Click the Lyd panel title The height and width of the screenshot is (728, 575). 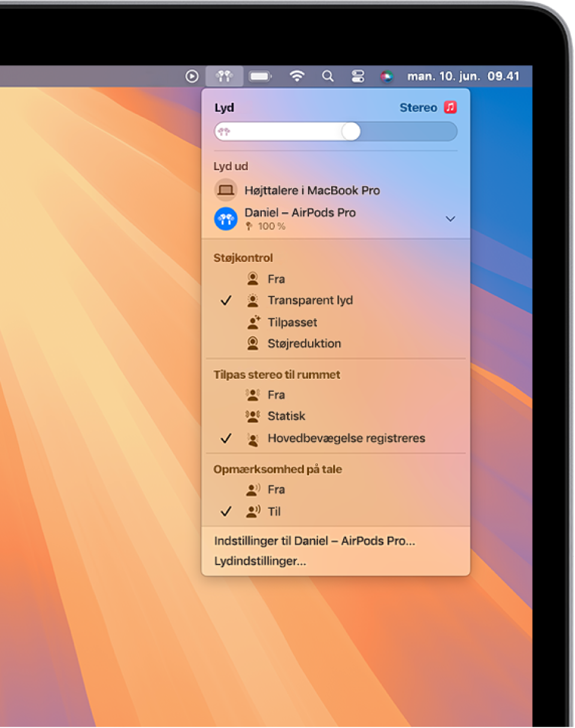(224, 108)
